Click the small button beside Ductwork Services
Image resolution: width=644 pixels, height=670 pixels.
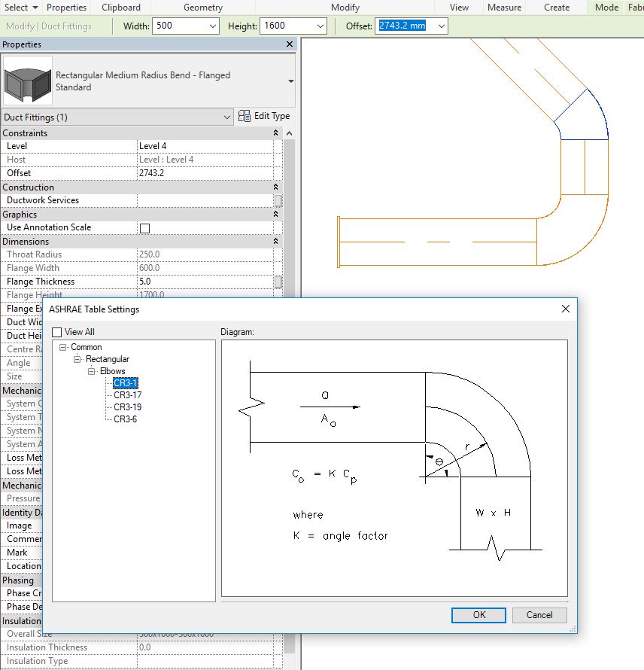pyautogui.click(x=278, y=201)
